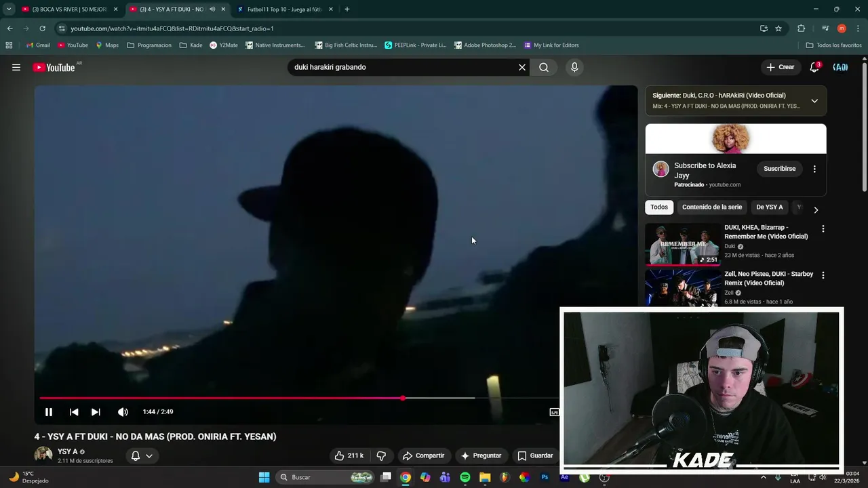Open the Remember Me video thumbnail
This screenshot has width=868, height=488.
point(682,244)
